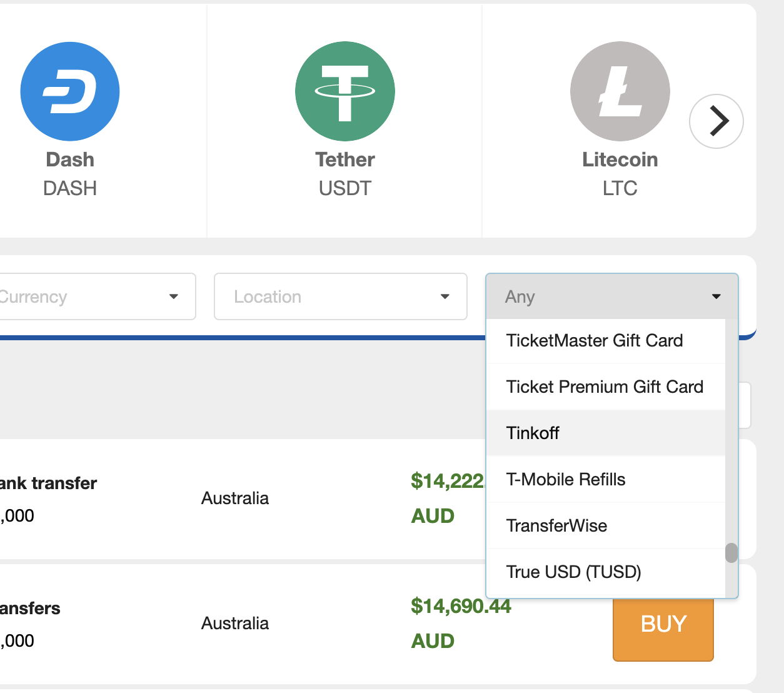Choose T-Mobile Refills option

coord(606,480)
